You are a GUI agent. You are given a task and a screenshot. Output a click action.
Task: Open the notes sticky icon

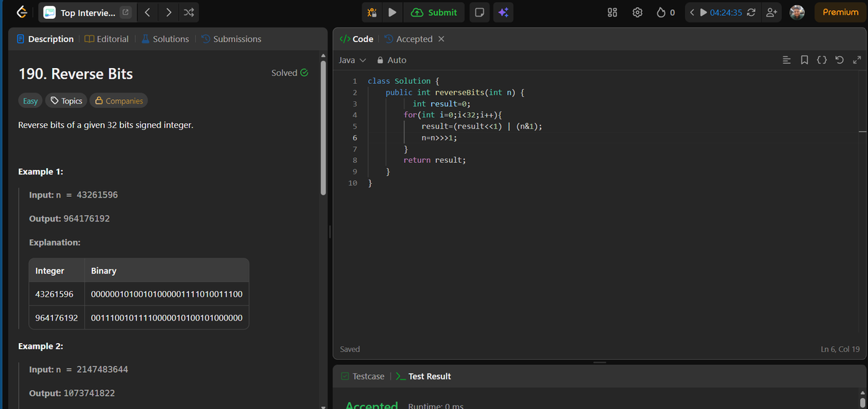pyautogui.click(x=479, y=12)
